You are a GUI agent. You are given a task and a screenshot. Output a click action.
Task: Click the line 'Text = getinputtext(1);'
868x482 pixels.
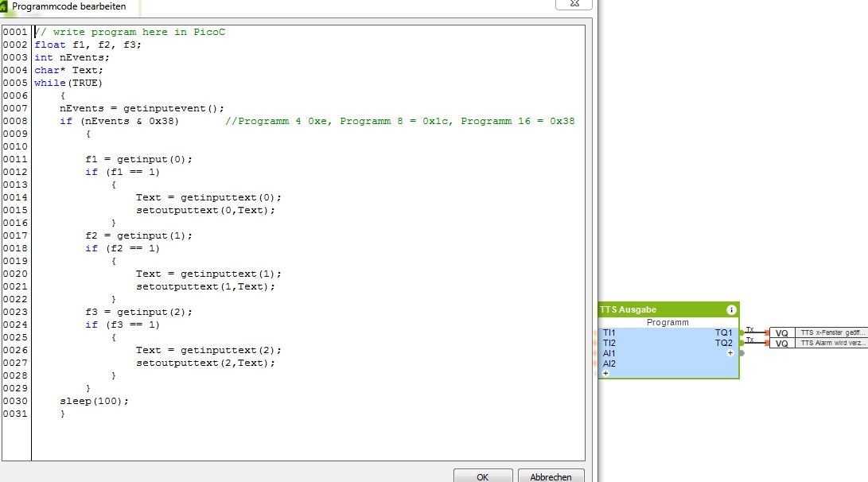(208, 274)
